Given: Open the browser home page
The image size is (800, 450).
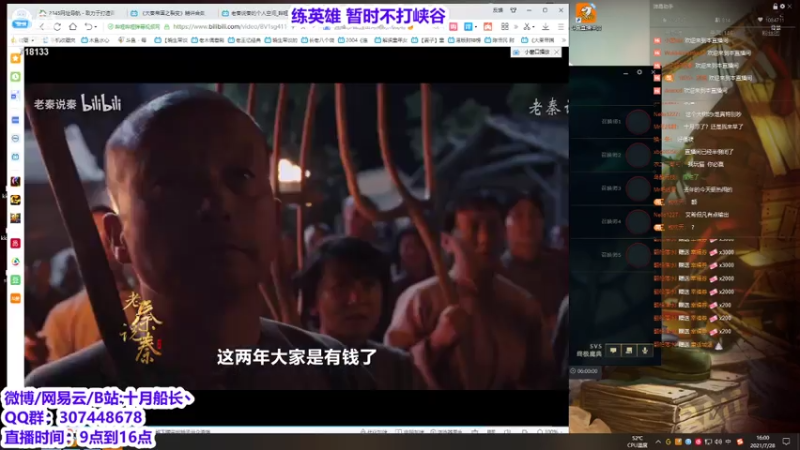Looking at the screenshot, I should [x=72, y=27].
